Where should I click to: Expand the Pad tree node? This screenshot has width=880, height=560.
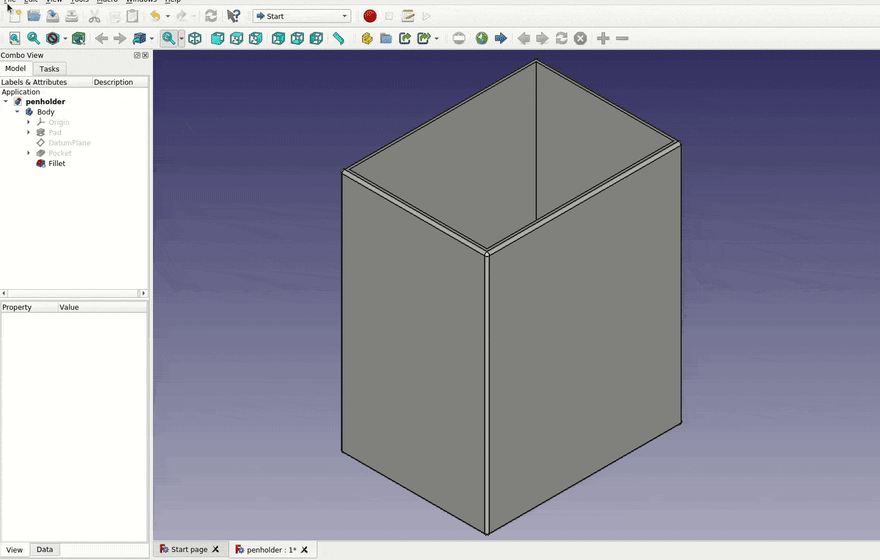coord(29,132)
